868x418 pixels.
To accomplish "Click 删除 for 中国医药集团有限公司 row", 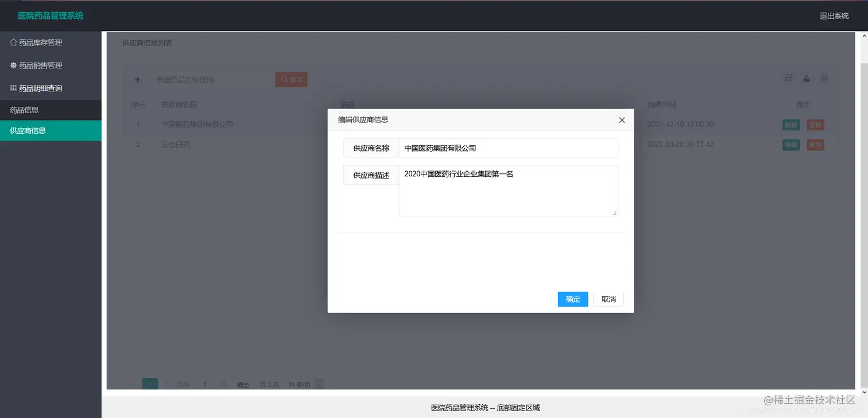I will point(816,125).
